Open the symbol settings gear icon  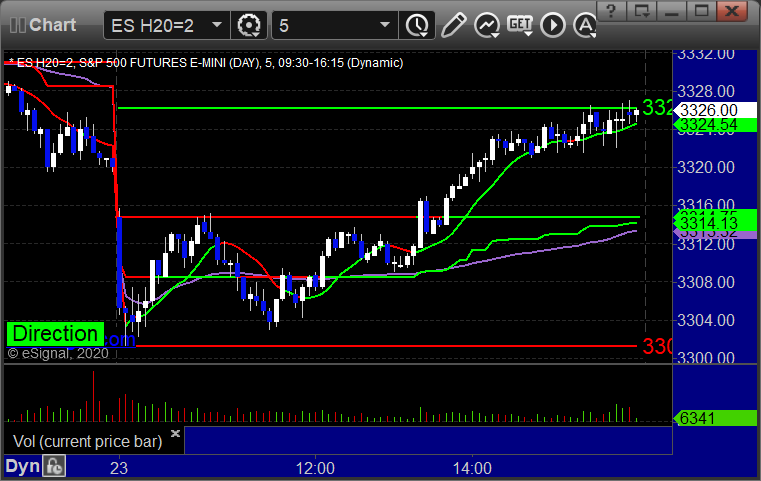click(x=248, y=25)
